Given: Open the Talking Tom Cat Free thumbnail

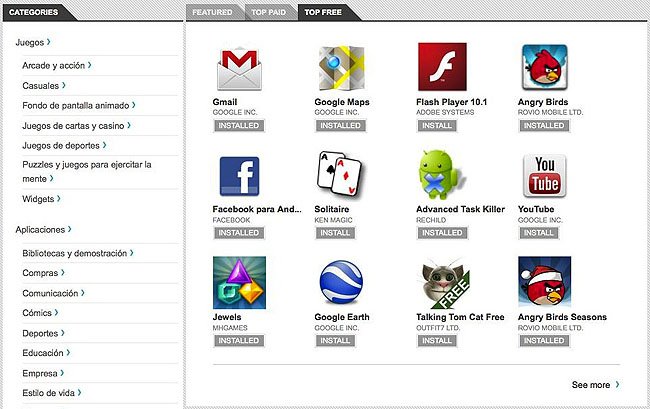Looking at the screenshot, I should pyautogui.click(x=442, y=283).
